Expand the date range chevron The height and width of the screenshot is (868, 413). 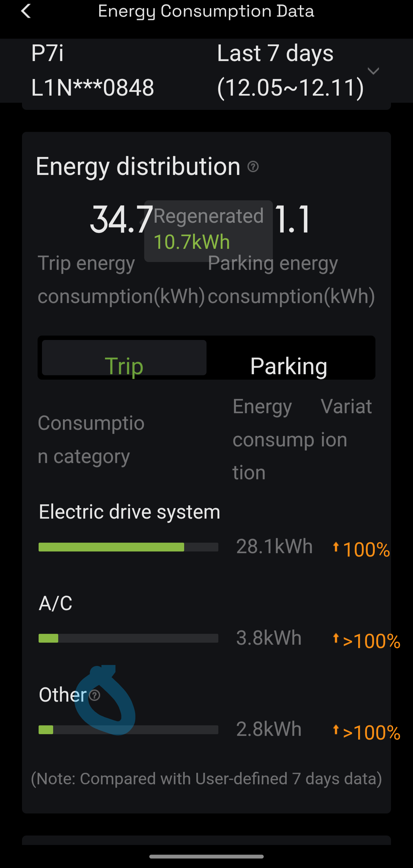click(373, 71)
